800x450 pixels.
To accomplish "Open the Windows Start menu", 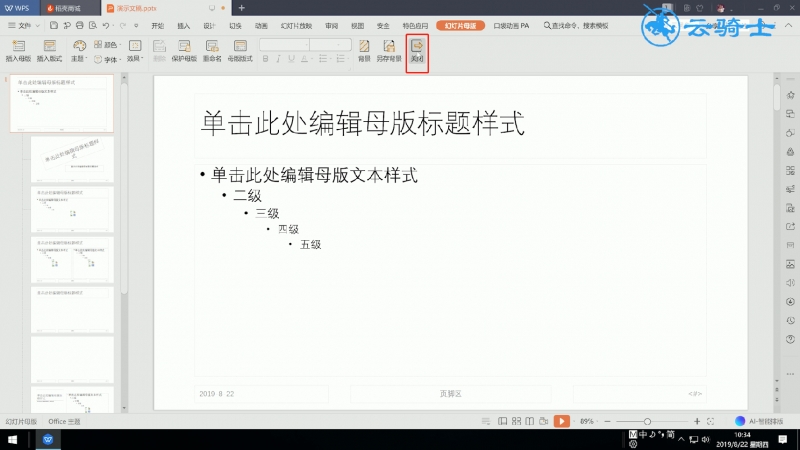I will [x=12, y=439].
